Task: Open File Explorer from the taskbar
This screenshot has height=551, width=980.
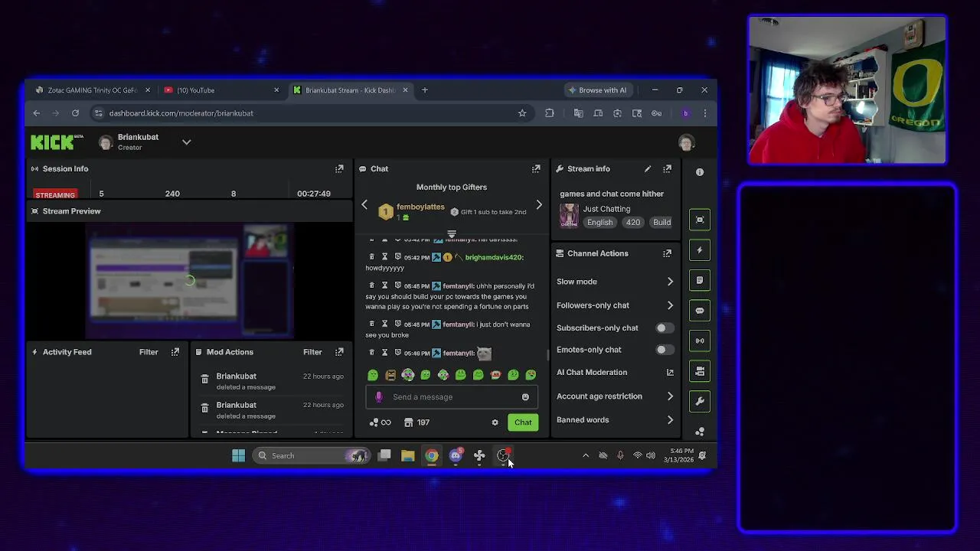Action: (408, 456)
